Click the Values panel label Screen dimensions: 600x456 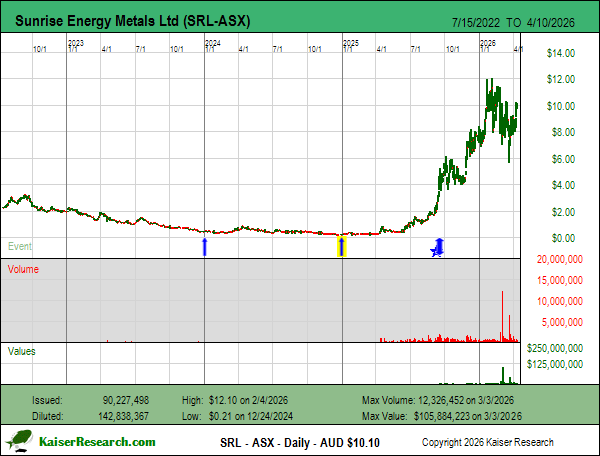22,351
